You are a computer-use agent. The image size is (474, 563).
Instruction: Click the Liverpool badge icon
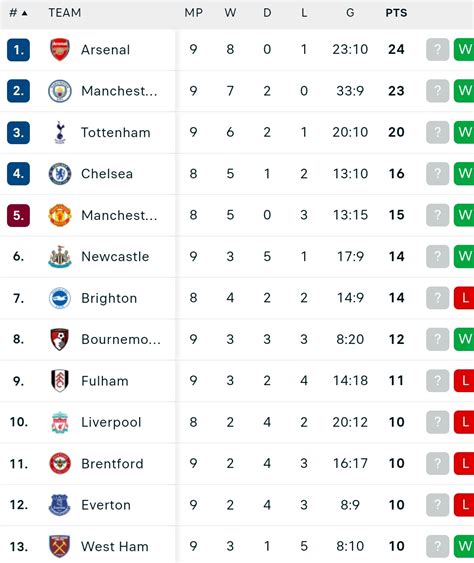click(x=60, y=422)
